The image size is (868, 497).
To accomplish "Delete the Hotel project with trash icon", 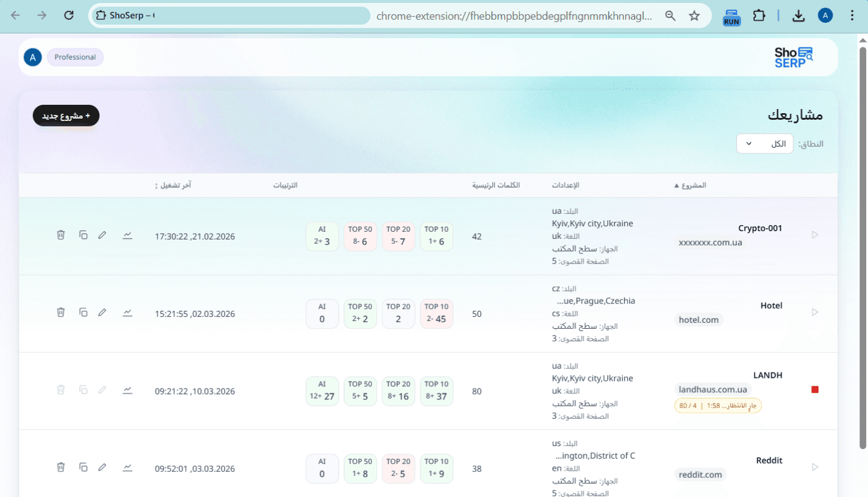I will (x=60, y=313).
